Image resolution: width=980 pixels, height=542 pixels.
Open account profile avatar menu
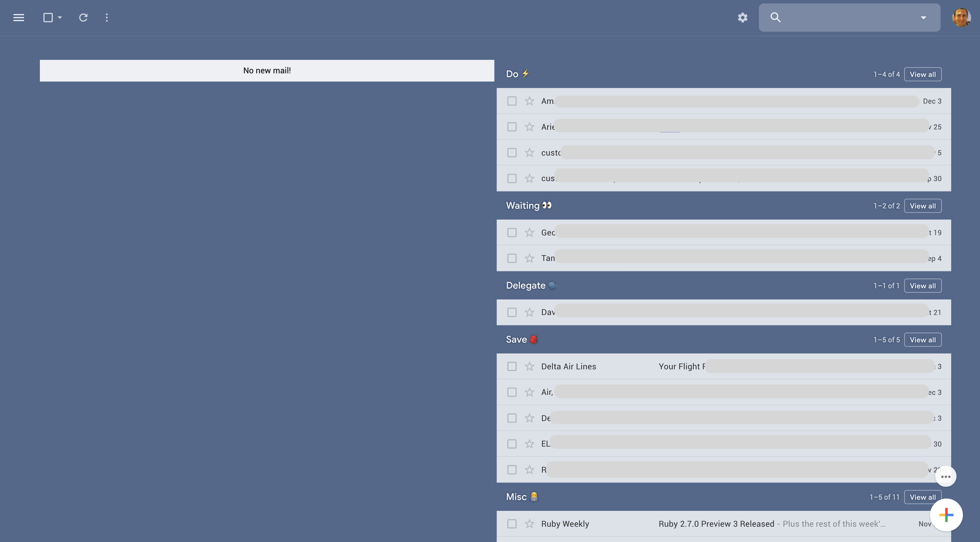961,18
